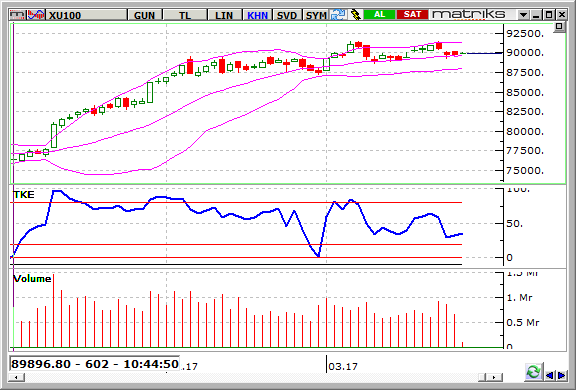Click the XU100 symbol field
The image size is (576, 390).
[86, 15]
